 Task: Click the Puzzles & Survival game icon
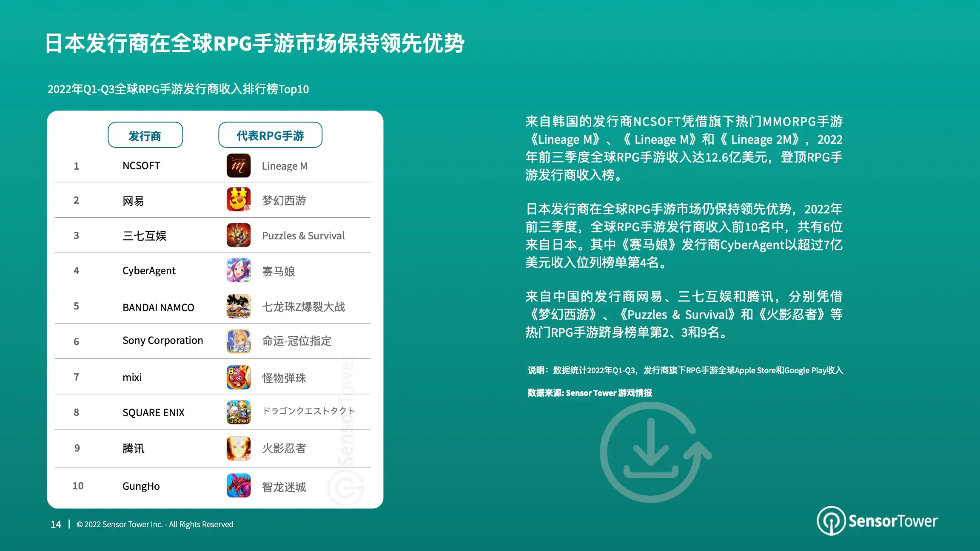tap(239, 235)
